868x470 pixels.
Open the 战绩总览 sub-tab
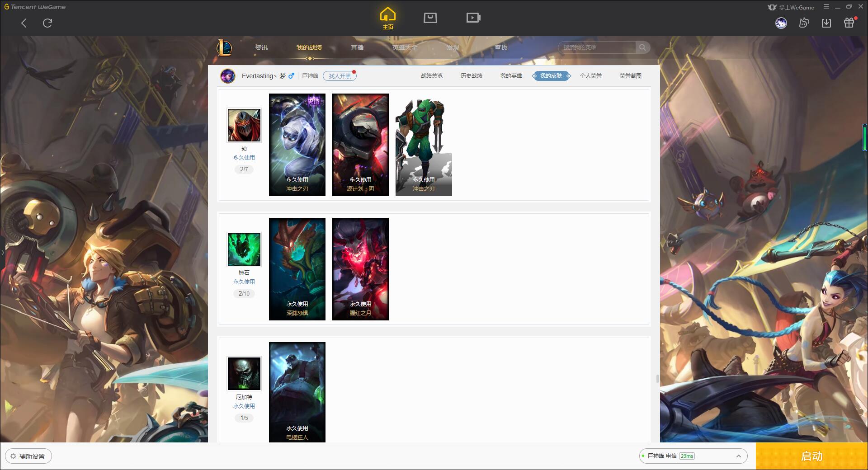(x=432, y=76)
